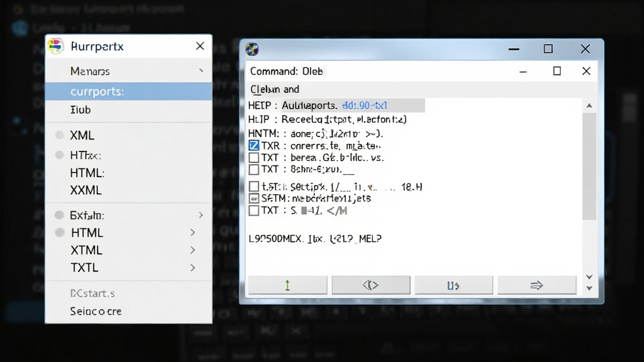The height and width of the screenshot is (362, 644).
Task: Click the HEIP : Auluaports label
Action: click(x=293, y=106)
